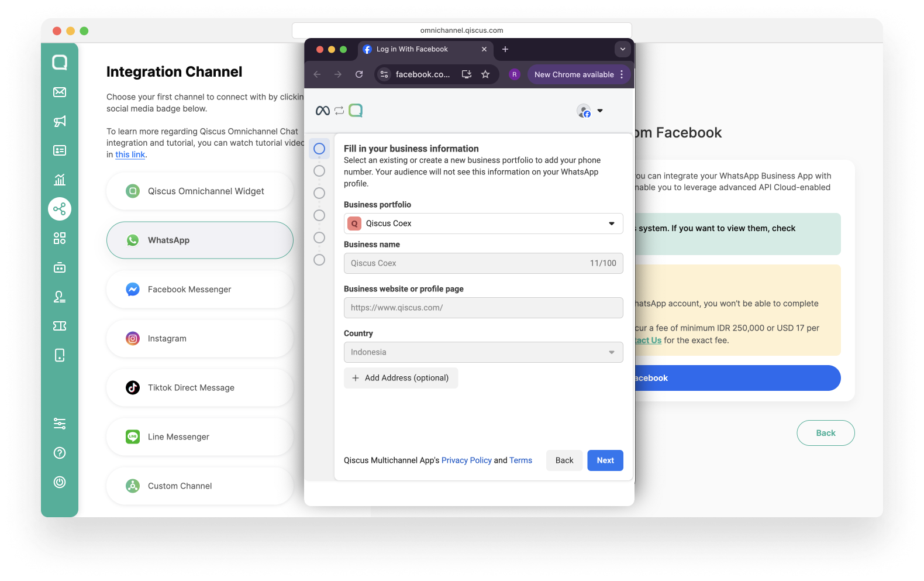Screen dimensions: 924x581
Task: Click the Business website or profile page field
Action: point(484,308)
